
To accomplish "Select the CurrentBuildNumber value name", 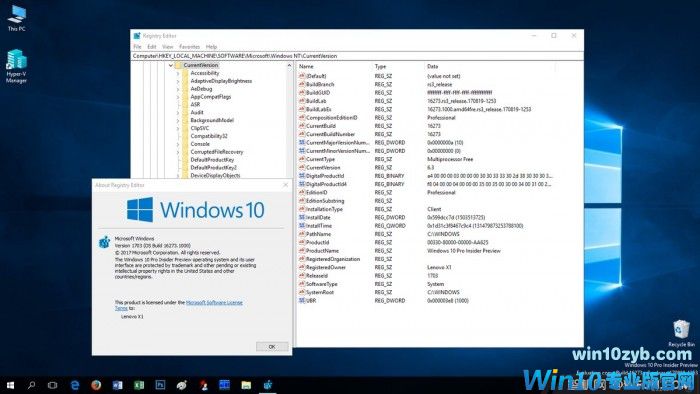I will pyautogui.click(x=330, y=134).
